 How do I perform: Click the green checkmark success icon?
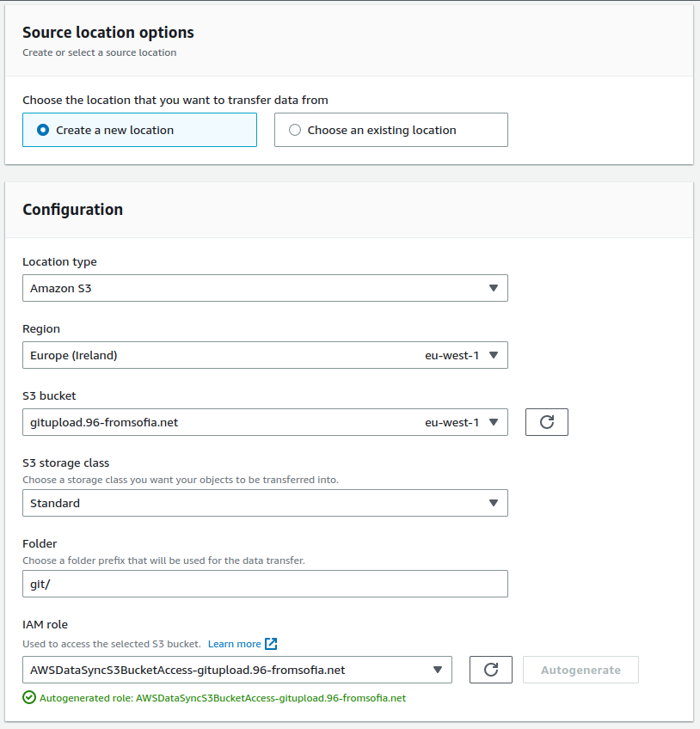click(x=29, y=698)
